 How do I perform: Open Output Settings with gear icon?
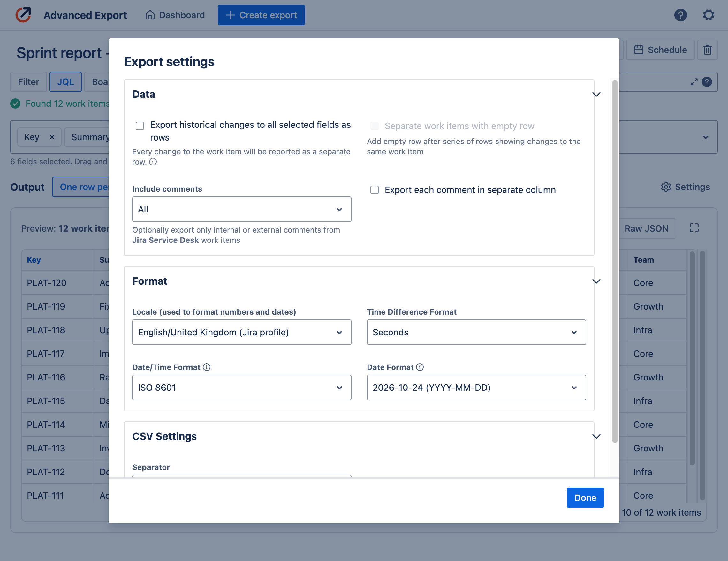click(685, 187)
